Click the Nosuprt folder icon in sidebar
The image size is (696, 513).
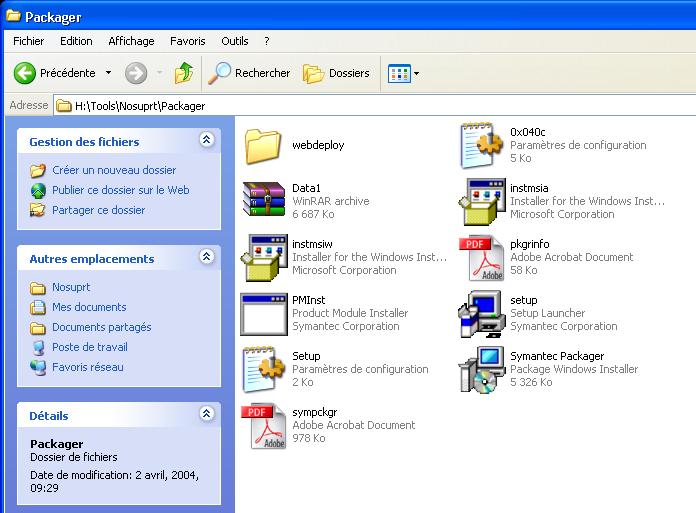38,288
